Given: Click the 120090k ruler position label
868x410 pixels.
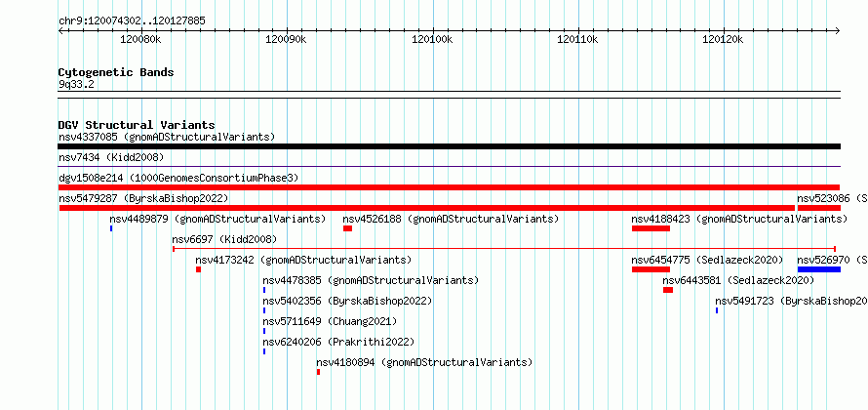Looking at the screenshot, I should click(286, 40).
